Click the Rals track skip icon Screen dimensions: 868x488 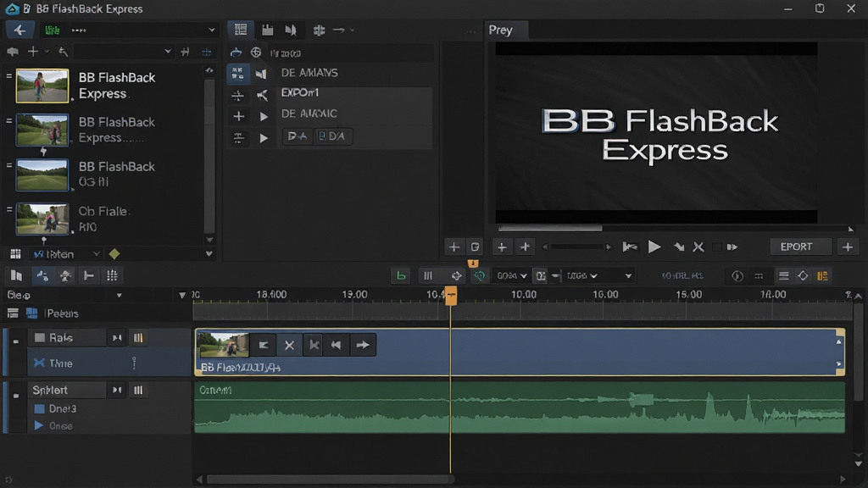click(117, 337)
